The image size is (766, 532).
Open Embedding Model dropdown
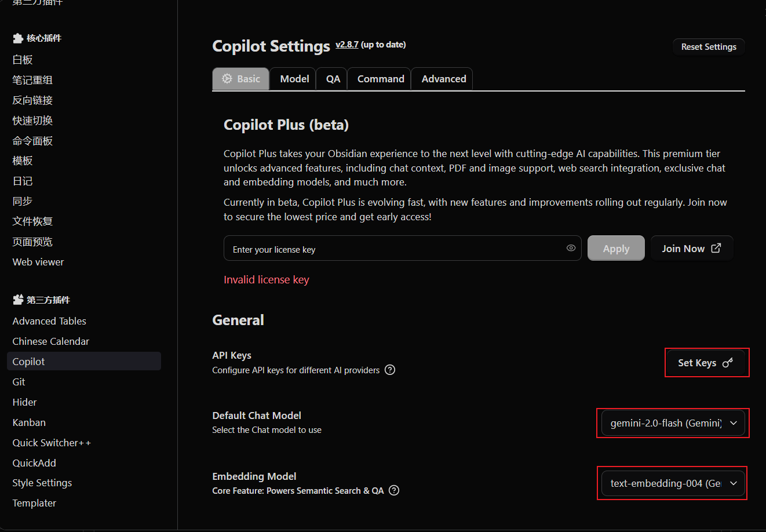click(673, 483)
